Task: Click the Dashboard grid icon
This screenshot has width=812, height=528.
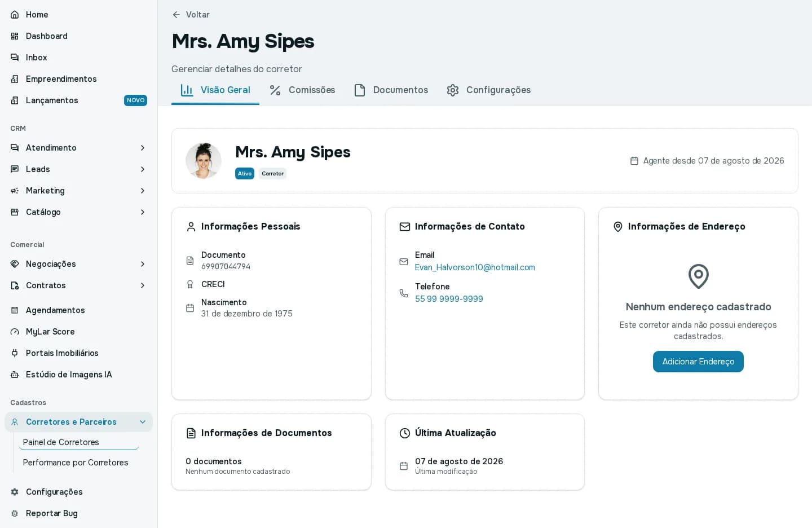Action: tap(15, 36)
